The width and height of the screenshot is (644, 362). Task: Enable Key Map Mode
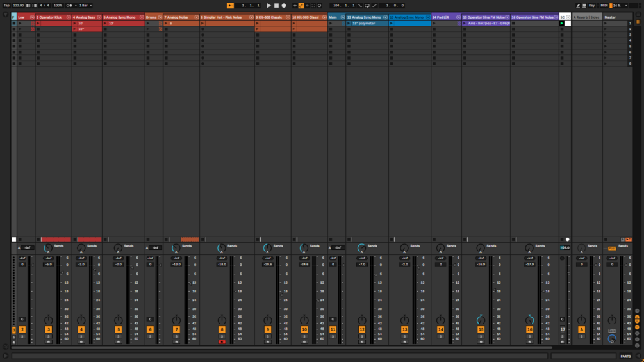591,6
